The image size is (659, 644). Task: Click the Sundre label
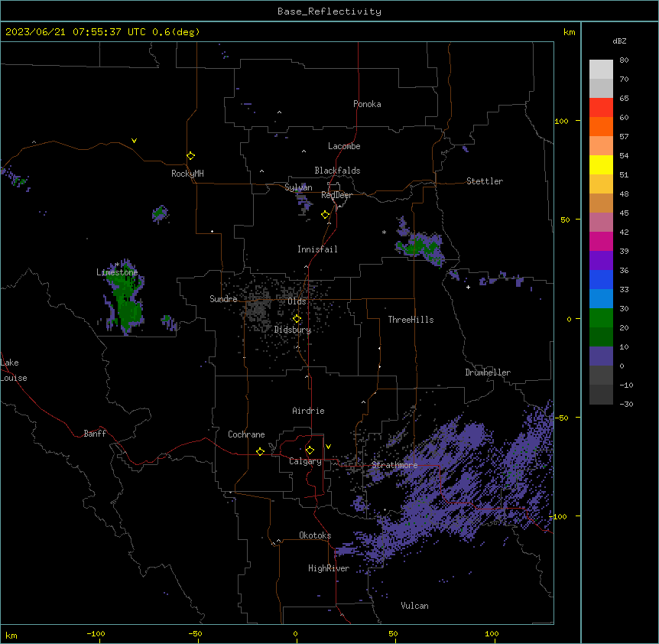click(223, 299)
